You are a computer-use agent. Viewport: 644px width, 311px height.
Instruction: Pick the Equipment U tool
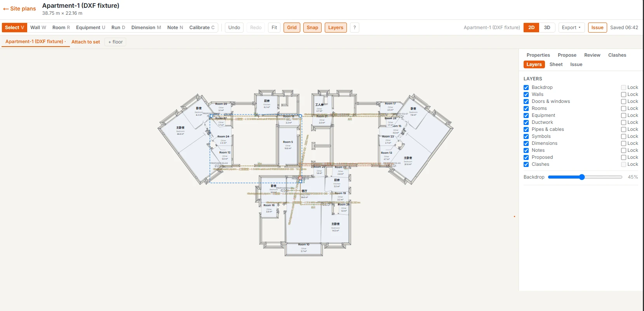91,28
